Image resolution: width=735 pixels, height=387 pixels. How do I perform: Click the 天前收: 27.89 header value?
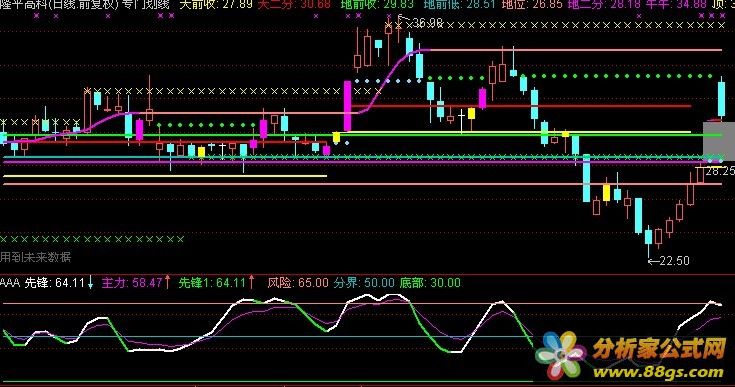(216, 5)
